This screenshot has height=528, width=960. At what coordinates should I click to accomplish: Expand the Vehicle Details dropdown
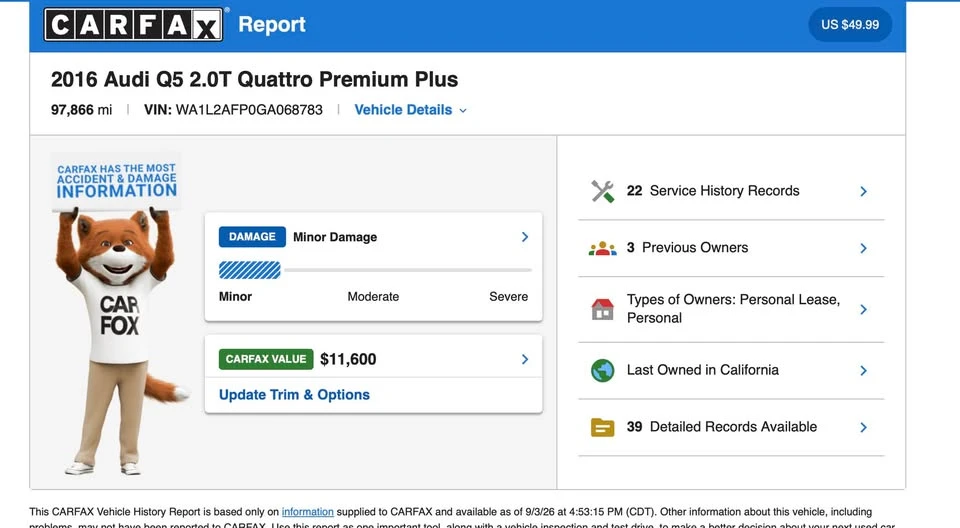click(410, 110)
